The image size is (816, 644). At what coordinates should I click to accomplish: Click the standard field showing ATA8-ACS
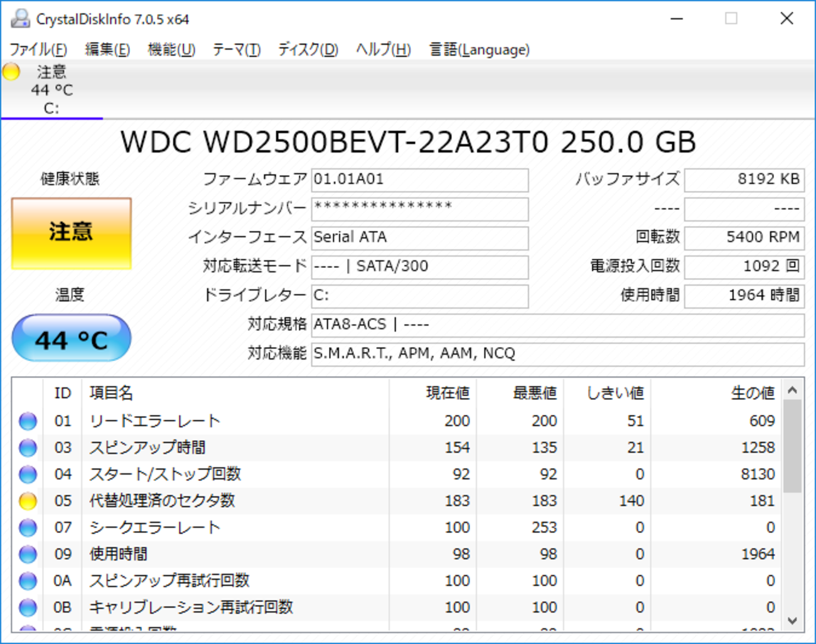[558, 325]
